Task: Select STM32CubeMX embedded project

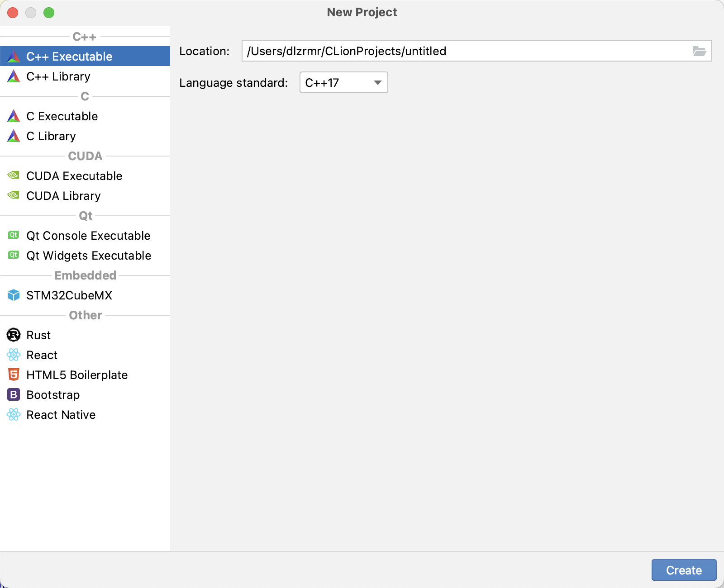Action: click(x=85, y=295)
